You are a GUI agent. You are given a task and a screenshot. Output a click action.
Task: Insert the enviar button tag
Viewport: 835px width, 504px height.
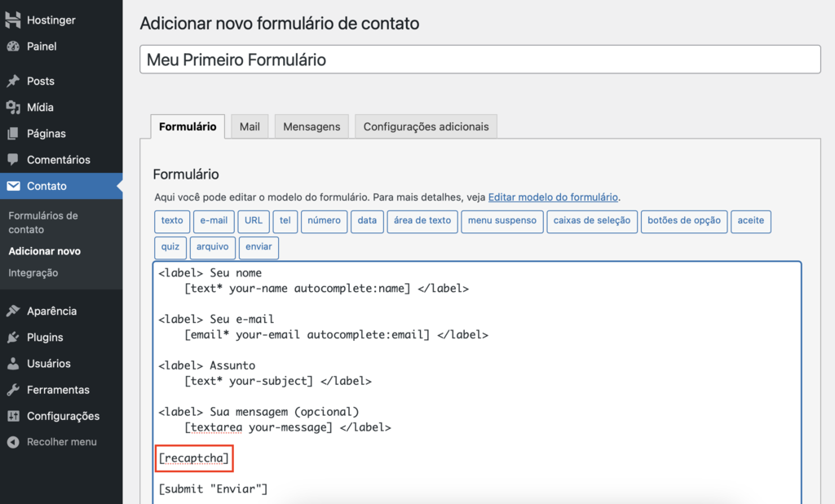coord(258,248)
